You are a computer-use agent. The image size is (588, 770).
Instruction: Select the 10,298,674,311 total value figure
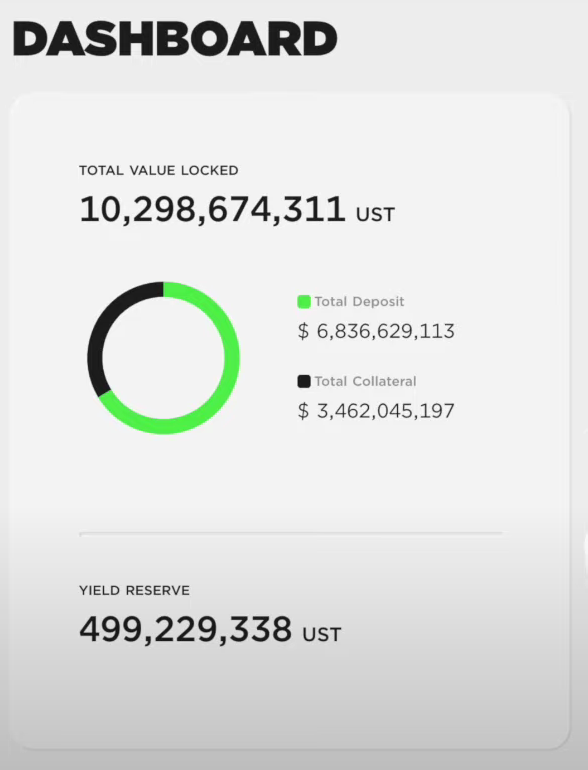[x=212, y=210]
